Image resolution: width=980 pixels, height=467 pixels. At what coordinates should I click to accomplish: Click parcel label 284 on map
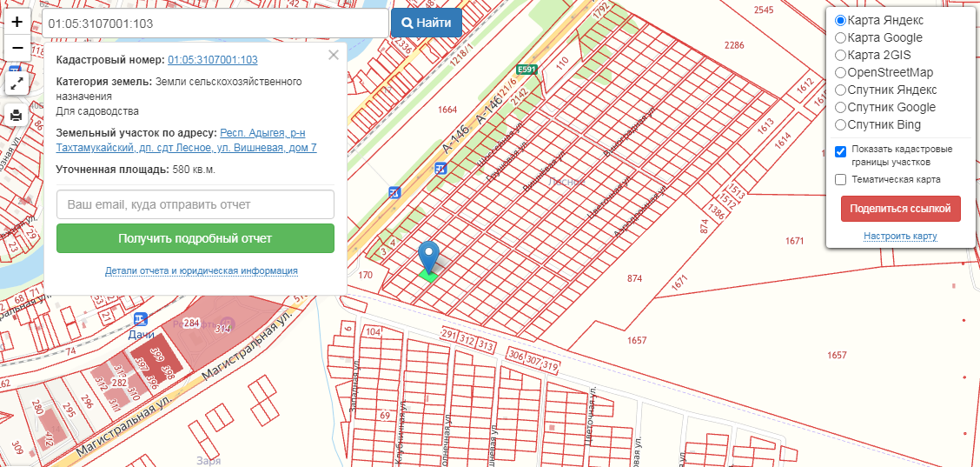point(191,324)
